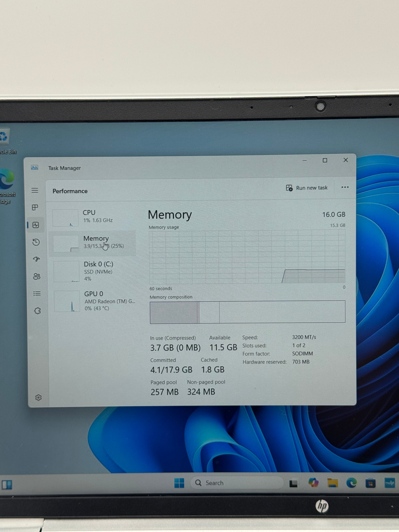Click the taskbar Search box
This screenshot has height=532, width=399.
[237, 483]
